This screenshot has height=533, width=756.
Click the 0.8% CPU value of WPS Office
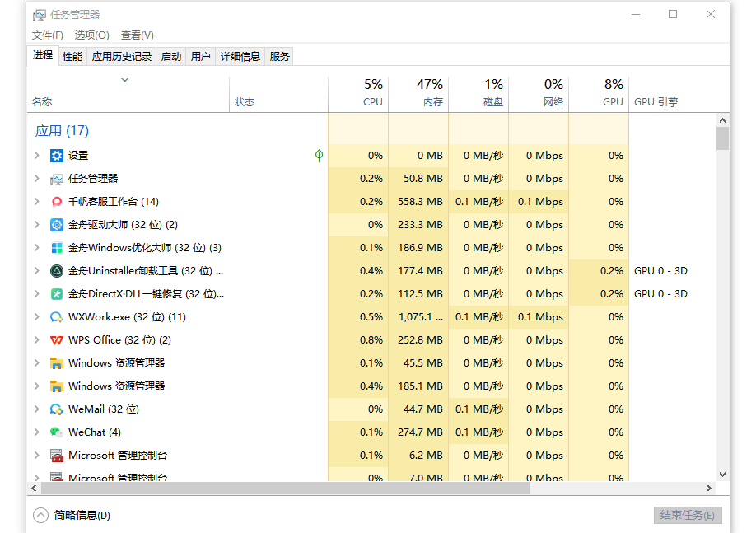[371, 340]
